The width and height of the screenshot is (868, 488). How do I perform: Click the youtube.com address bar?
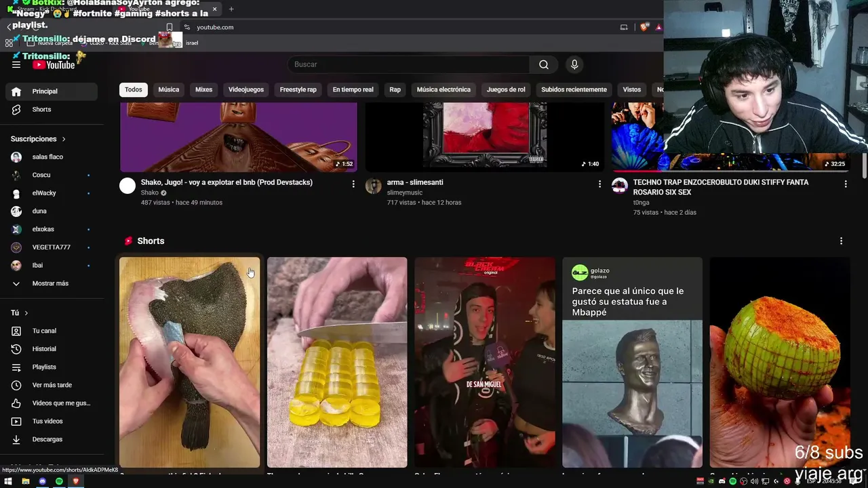pos(215,27)
